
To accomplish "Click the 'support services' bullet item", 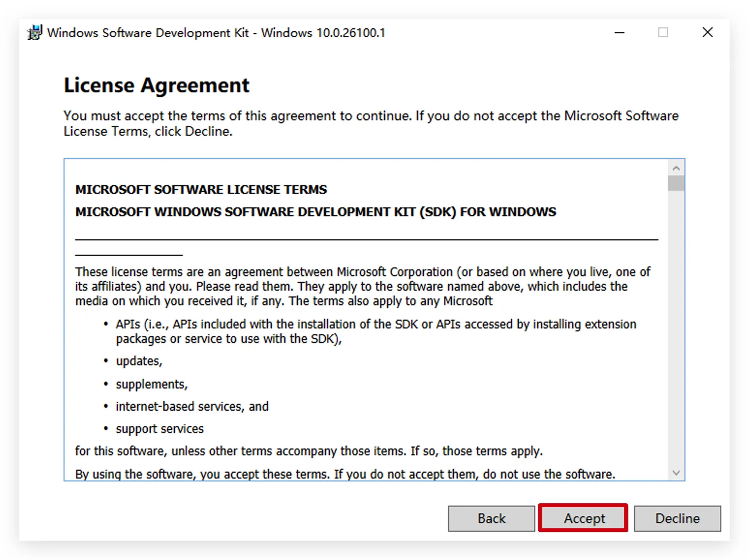I will (159, 429).
